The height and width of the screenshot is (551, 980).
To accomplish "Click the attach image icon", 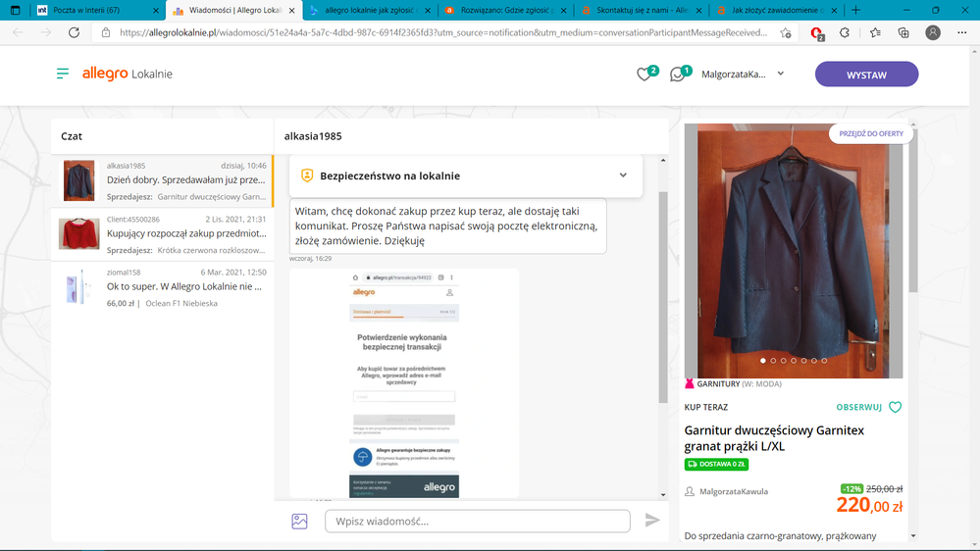I will point(299,521).
